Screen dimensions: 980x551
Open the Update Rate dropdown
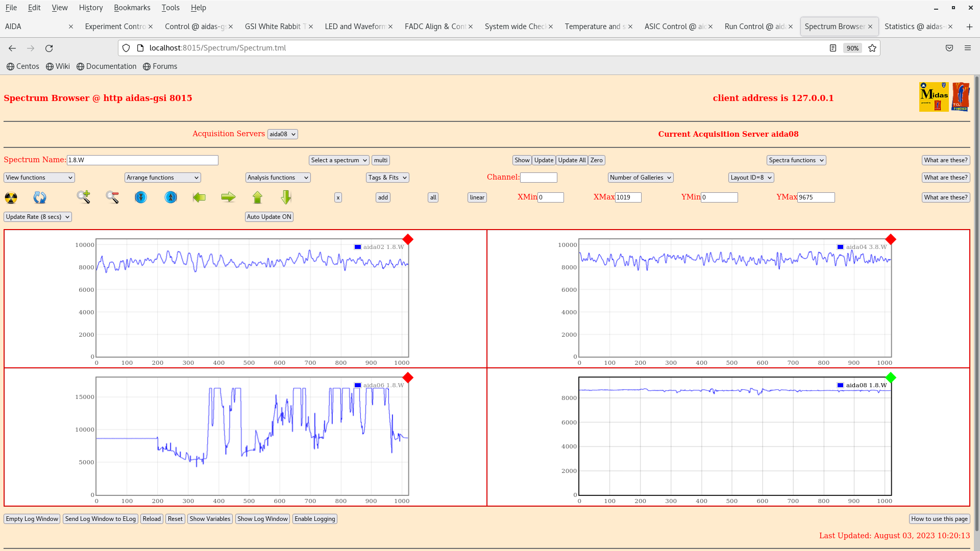[x=38, y=217]
